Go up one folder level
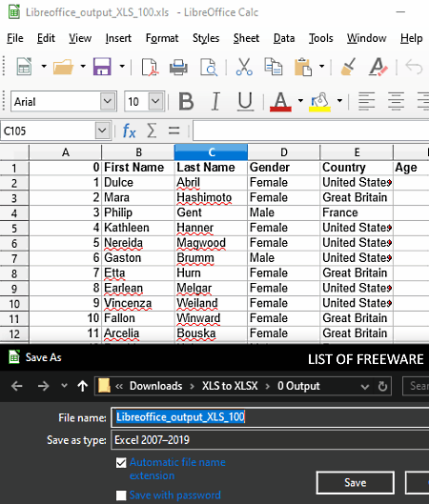 (83, 386)
